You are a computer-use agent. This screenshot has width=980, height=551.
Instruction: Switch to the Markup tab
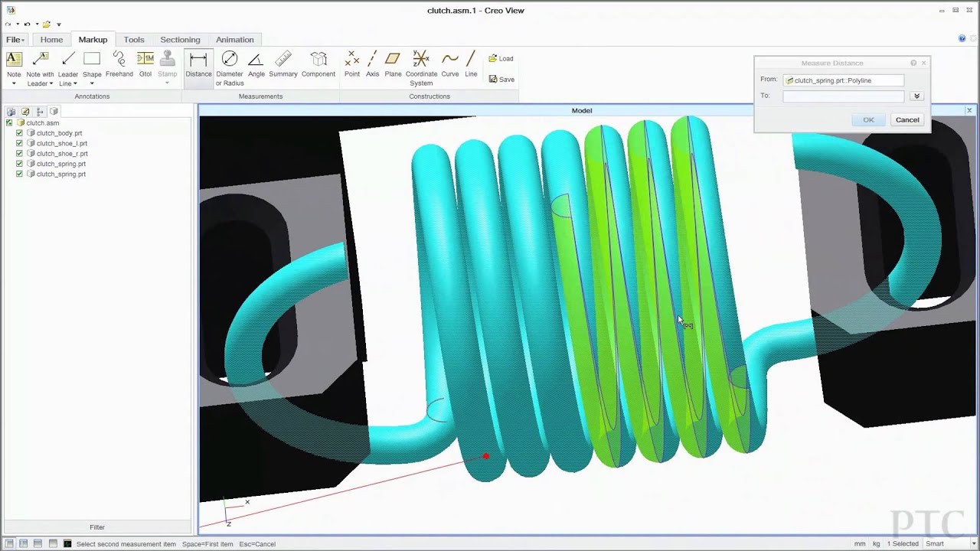(x=93, y=40)
